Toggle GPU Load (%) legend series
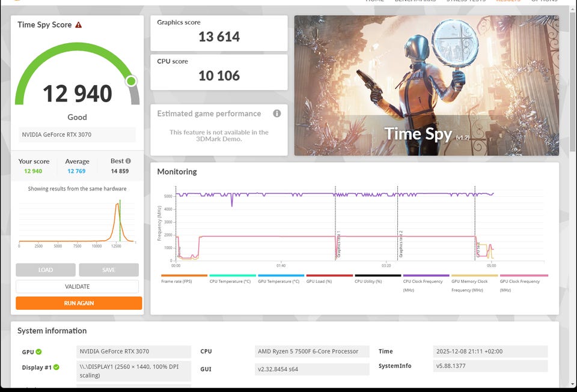 [x=329, y=279]
